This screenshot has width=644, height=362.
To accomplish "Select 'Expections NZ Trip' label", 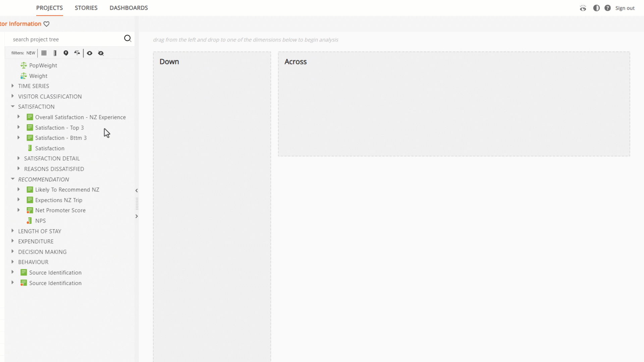I will pos(59,200).
